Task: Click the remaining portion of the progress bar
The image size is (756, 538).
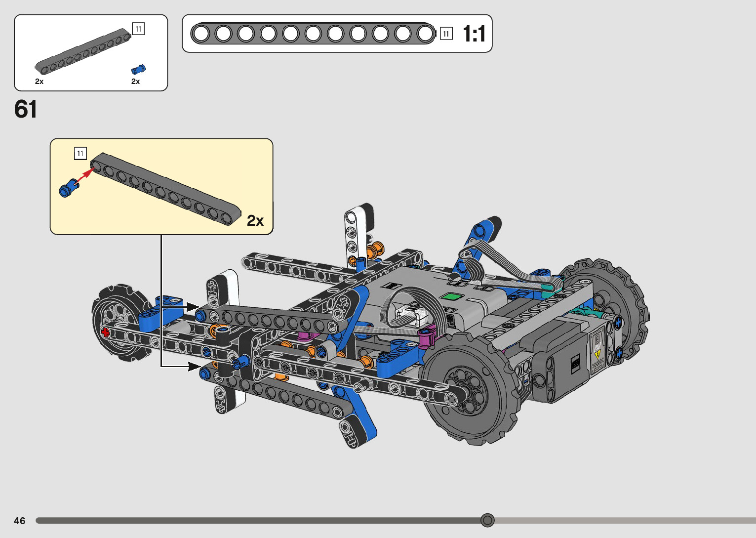Action: click(622, 521)
